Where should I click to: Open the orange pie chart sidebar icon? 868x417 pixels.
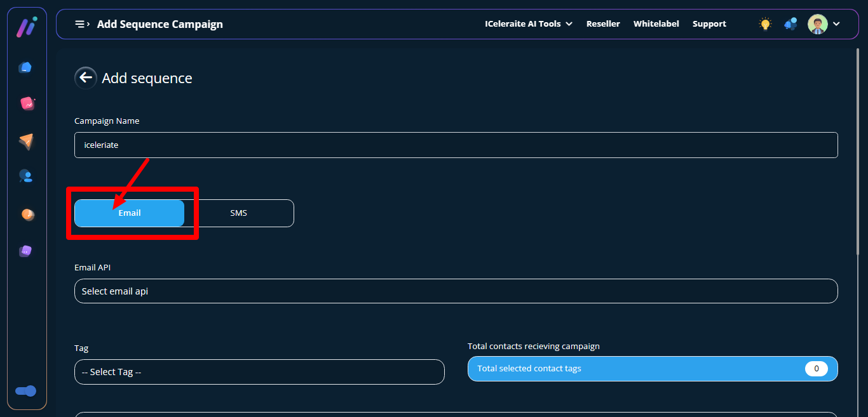[x=27, y=215]
